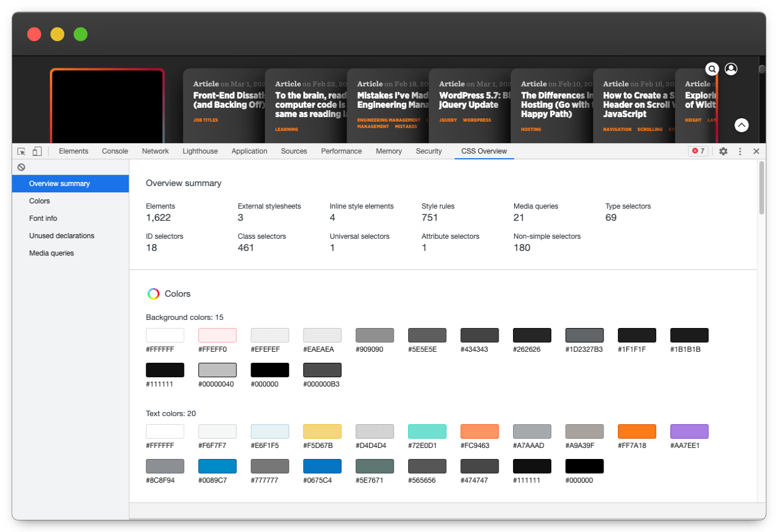The image size is (778, 532).
Task: Click the clear overview icon
Action: [x=21, y=167]
